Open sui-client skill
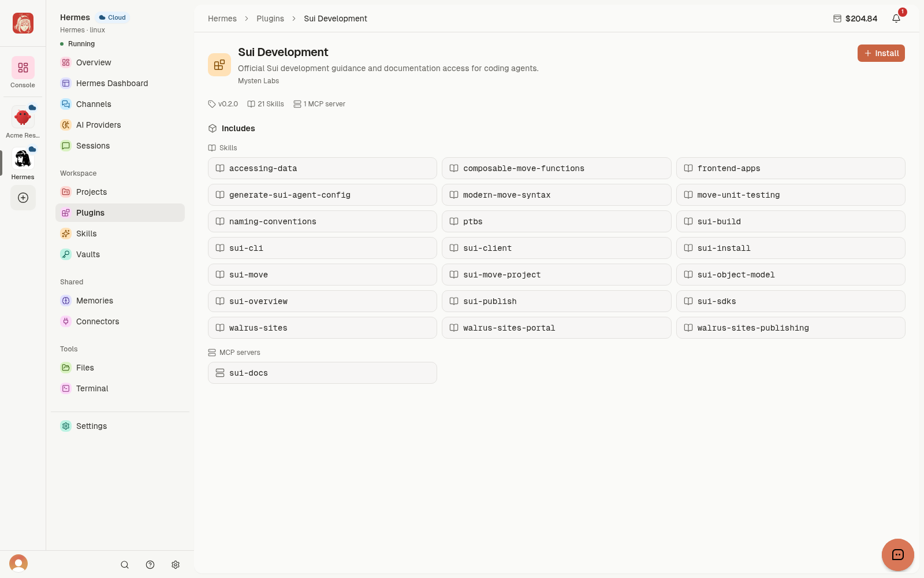 point(556,248)
